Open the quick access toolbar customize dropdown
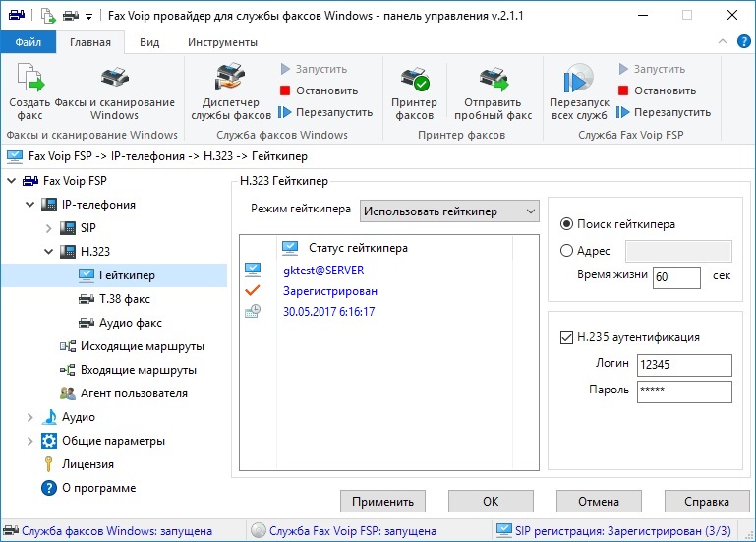 (88, 17)
